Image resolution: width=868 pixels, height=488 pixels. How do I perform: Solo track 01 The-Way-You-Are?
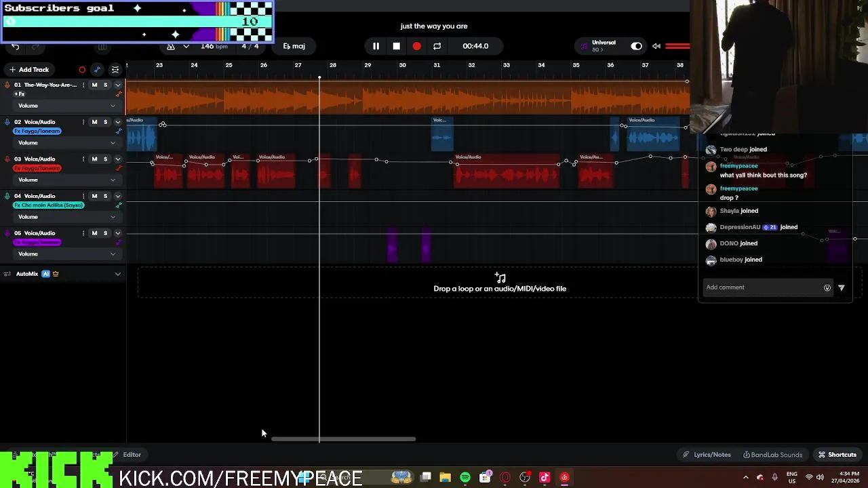pos(105,85)
